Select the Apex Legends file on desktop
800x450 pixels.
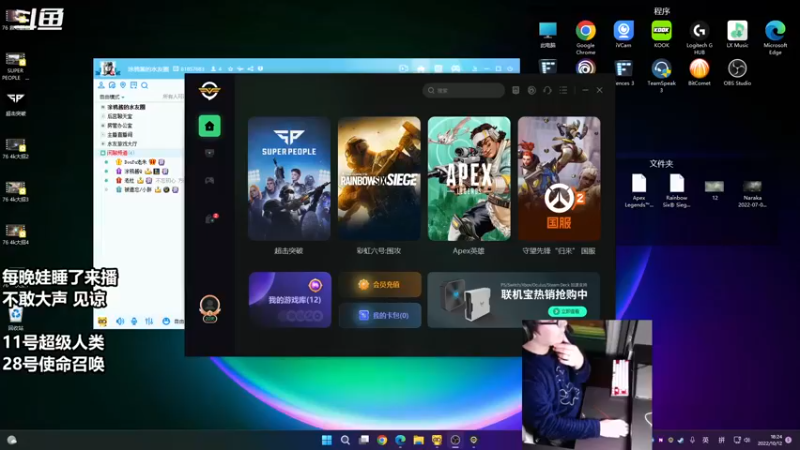(639, 190)
